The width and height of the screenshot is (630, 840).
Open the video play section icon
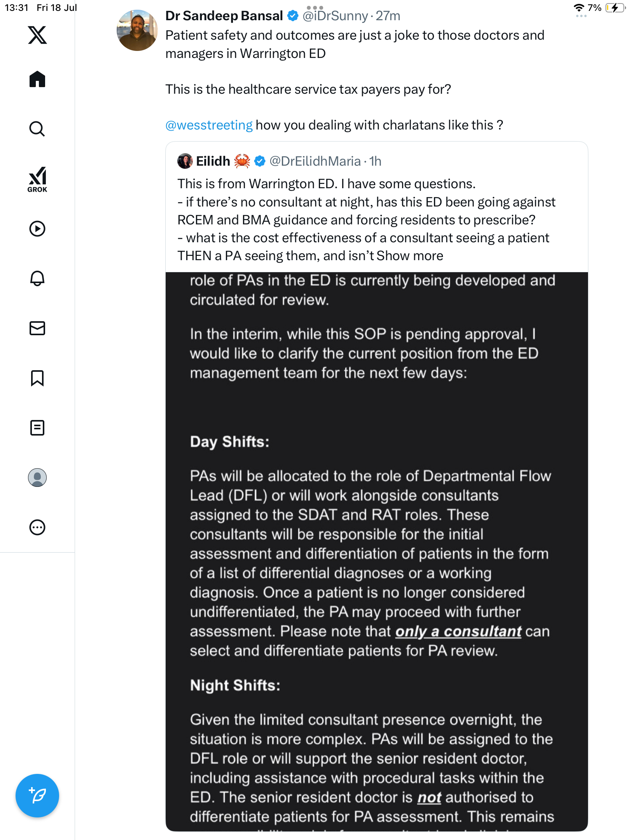click(37, 229)
